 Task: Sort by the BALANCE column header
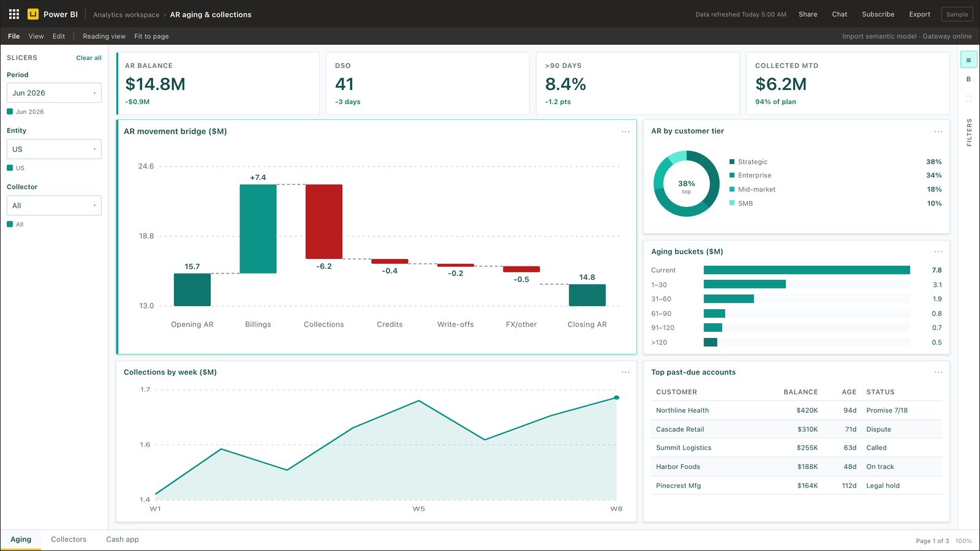click(x=801, y=392)
